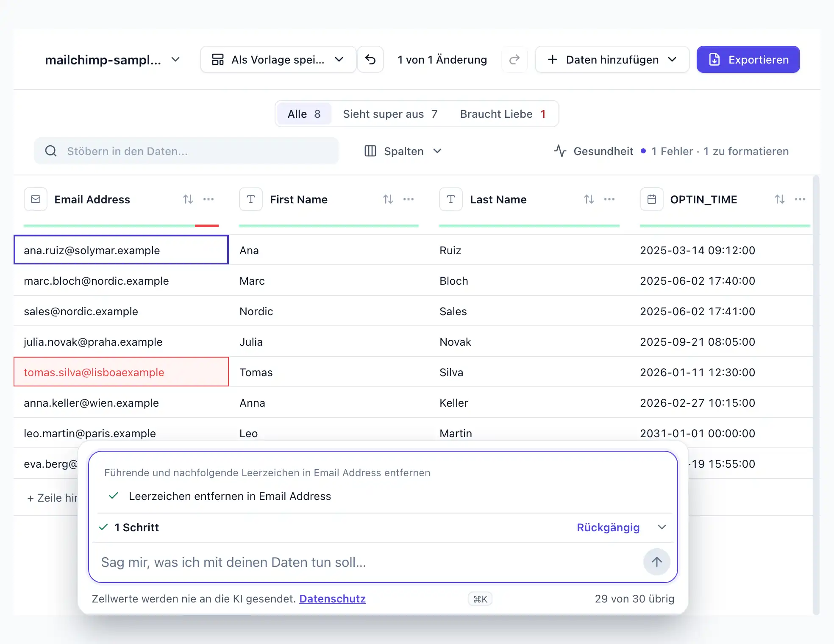Expand the Daten hinzufügen dropdown
Screen dimensions: 834x644
[612, 59]
